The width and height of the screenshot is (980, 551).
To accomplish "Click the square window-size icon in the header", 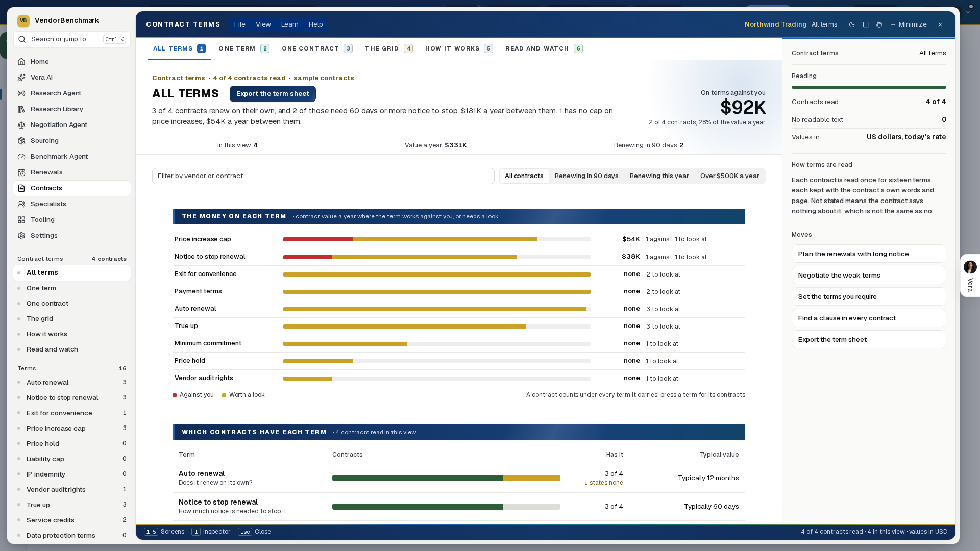I will pyautogui.click(x=866, y=24).
